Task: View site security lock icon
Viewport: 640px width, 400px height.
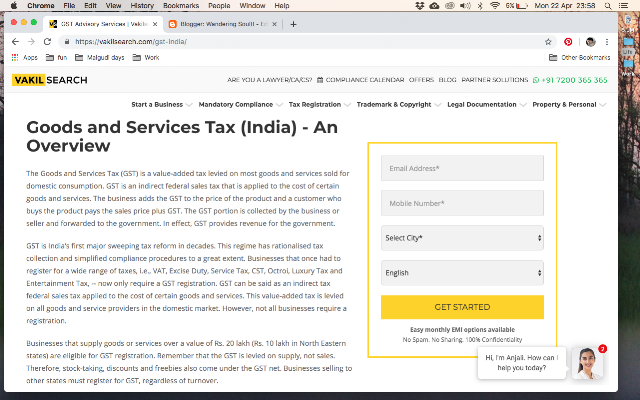Action: [x=67, y=42]
